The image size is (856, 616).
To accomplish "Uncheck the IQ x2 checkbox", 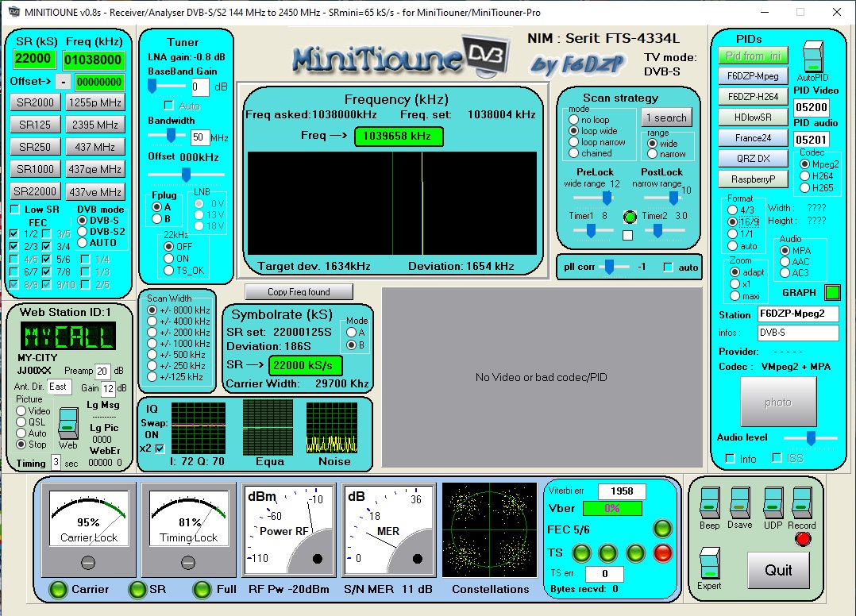I will pyautogui.click(x=160, y=449).
